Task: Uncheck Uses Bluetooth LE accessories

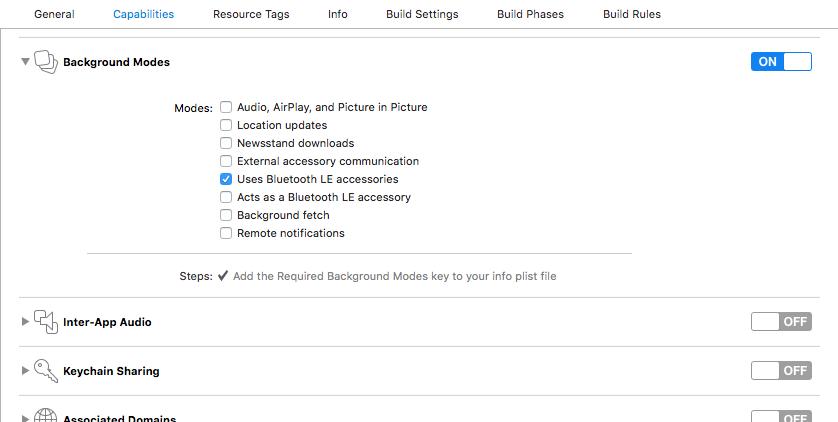Action: pyautogui.click(x=226, y=179)
